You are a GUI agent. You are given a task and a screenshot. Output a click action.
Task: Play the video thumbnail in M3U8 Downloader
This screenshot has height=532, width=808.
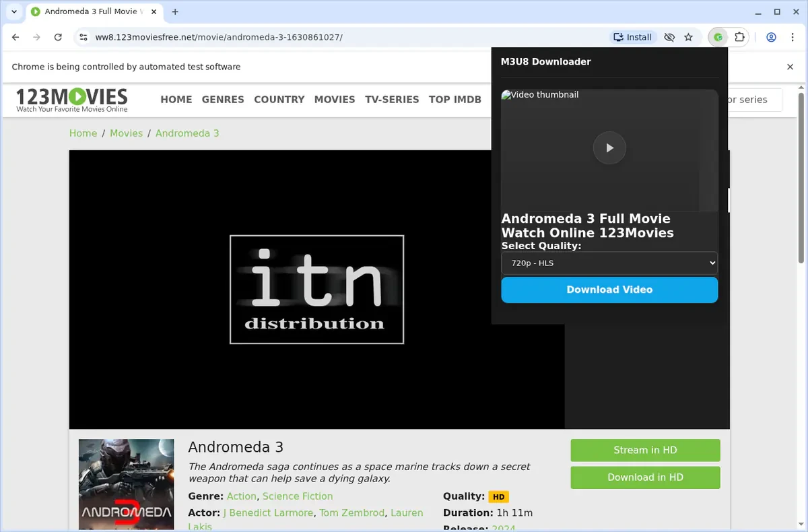[609, 148]
